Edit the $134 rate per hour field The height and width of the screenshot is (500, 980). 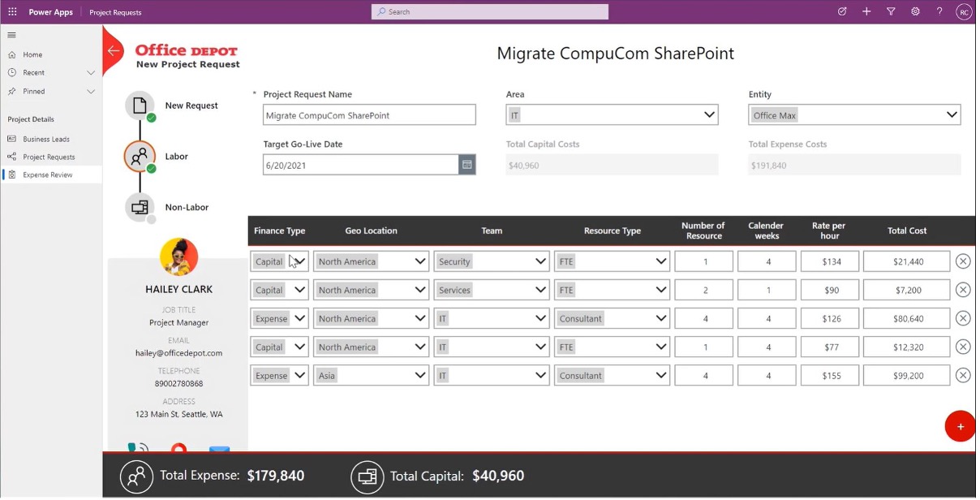coord(830,261)
